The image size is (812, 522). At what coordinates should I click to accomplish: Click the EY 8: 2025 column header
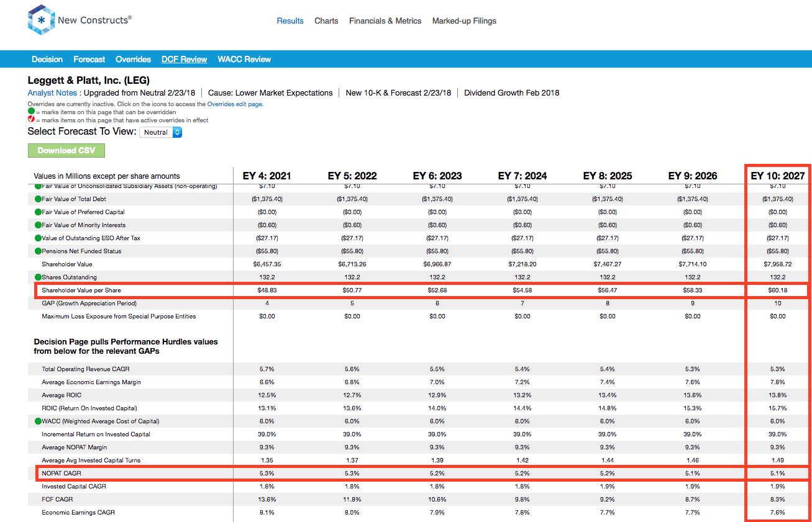608,176
